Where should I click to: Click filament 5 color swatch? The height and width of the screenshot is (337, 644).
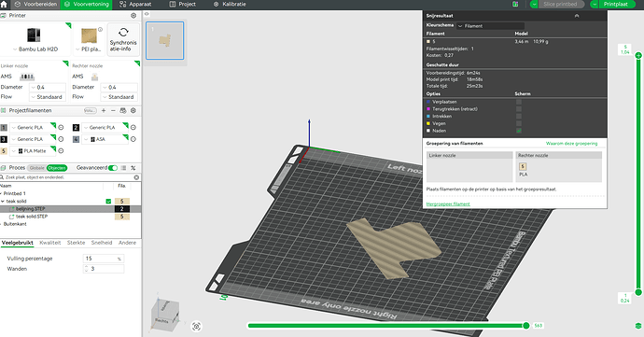pos(4,151)
